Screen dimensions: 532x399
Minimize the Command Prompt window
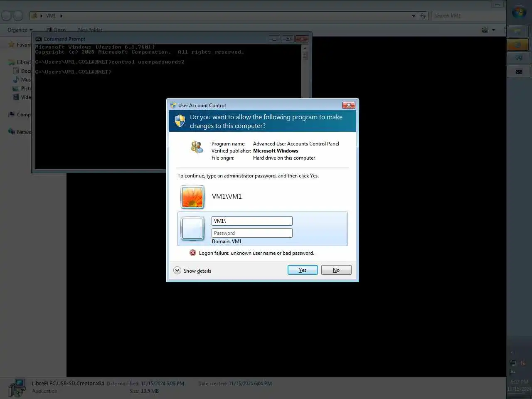274,39
